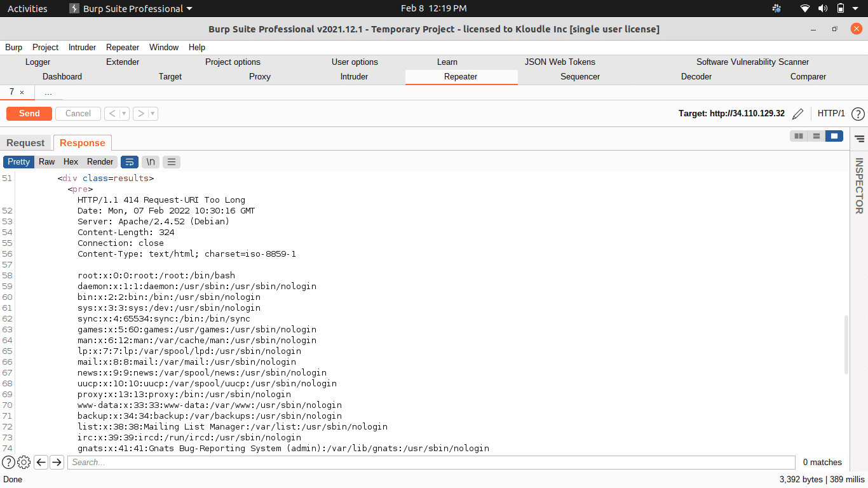
Task: Open the Window menu
Action: coord(164,48)
